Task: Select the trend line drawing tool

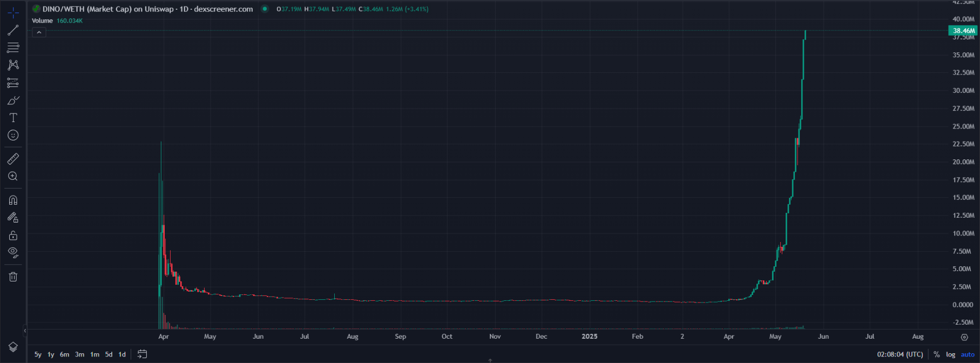Action: (x=13, y=30)
